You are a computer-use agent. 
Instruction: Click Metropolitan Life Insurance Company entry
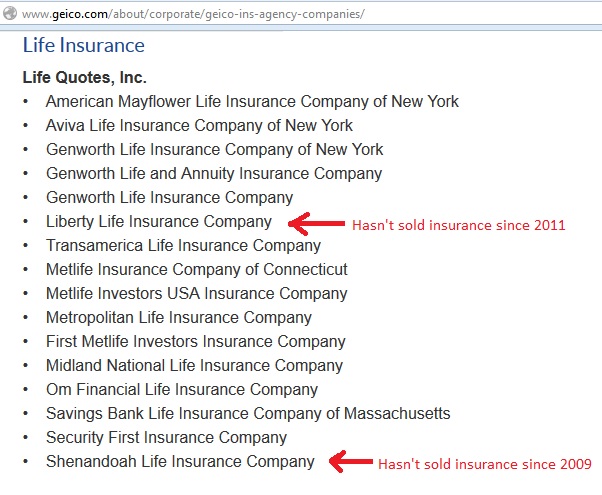(x=179, y=318)
